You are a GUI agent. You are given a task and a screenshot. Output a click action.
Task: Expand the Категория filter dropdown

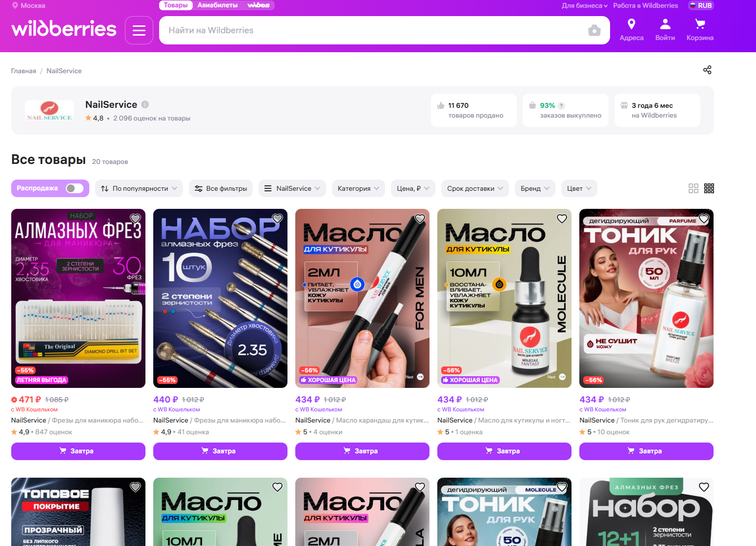click(358, 188)
